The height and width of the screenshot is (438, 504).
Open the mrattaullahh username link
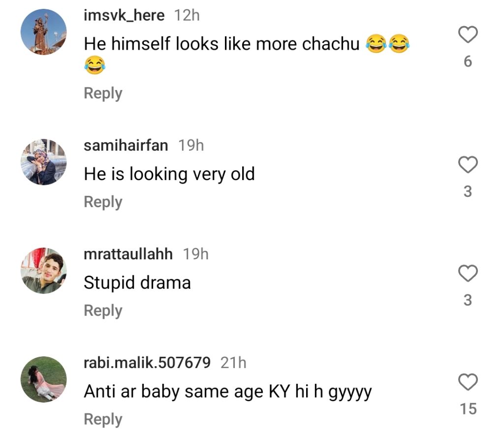click(x=128, y=254)
